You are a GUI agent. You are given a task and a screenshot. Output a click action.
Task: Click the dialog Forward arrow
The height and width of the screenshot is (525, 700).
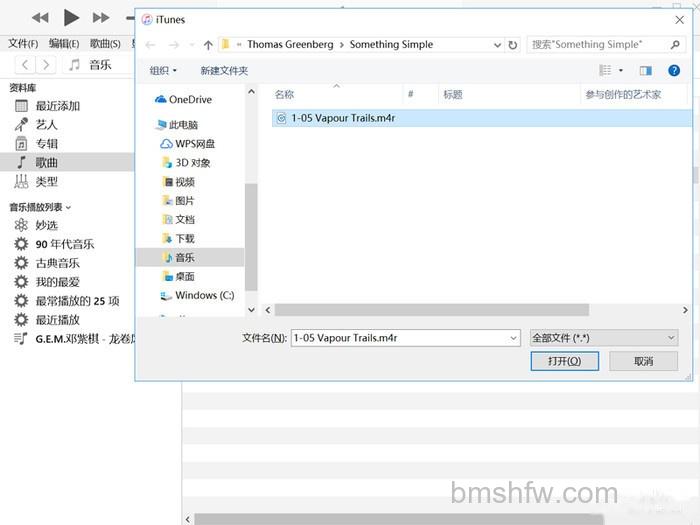(174, 45)
